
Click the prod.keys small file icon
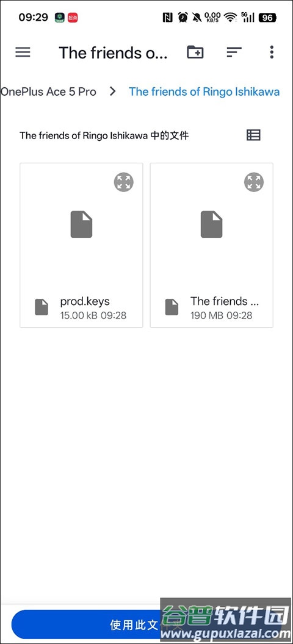42,307
